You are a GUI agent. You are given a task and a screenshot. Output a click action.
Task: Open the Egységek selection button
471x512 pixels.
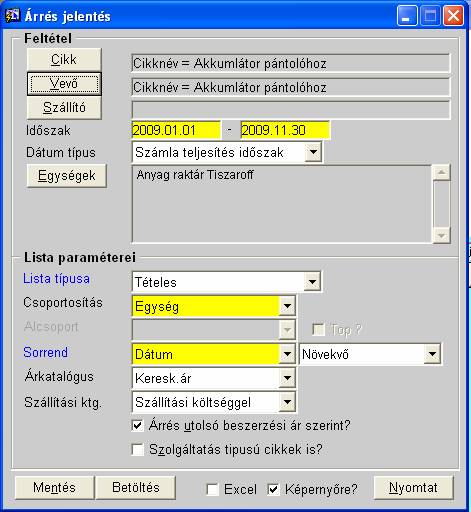[67, 175]
